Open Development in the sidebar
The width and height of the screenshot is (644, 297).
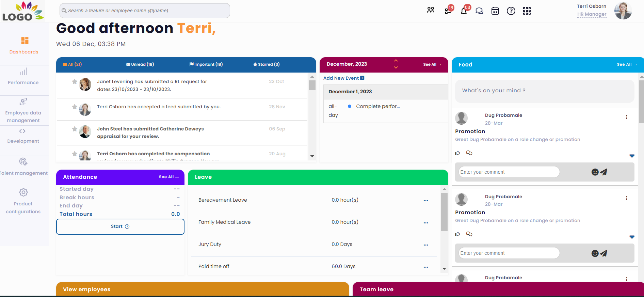coord(23,136)
